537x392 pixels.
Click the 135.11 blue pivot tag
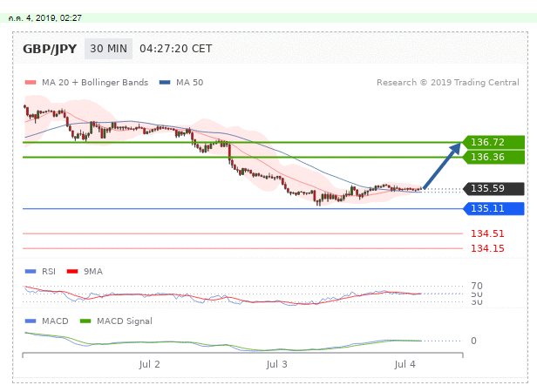point(493,208)
